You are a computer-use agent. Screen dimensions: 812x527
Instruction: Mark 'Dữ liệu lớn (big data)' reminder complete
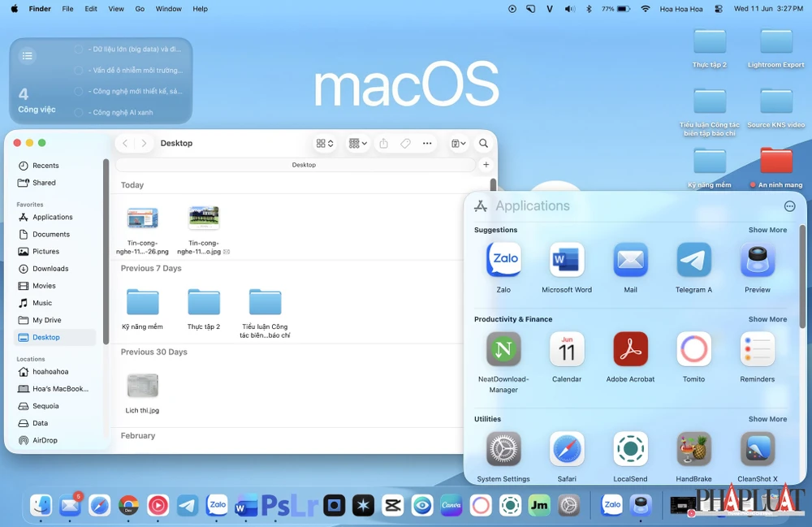click(x=79, y=50)
